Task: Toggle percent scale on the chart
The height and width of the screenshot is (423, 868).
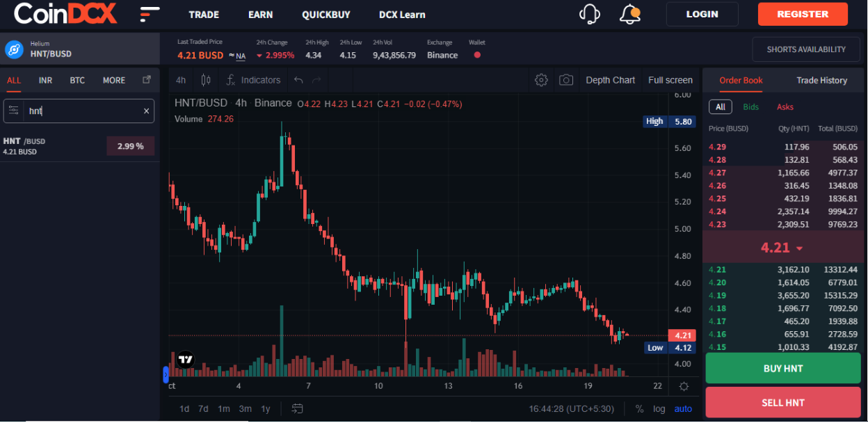Action: point(639,408)
